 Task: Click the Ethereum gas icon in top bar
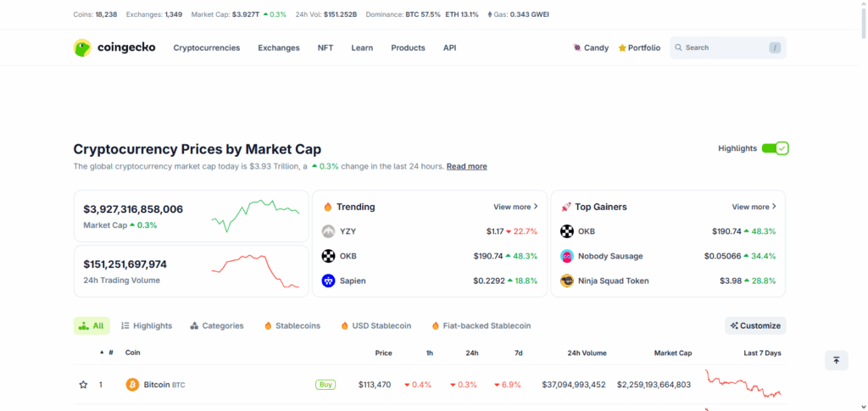[x=489, y=14]
